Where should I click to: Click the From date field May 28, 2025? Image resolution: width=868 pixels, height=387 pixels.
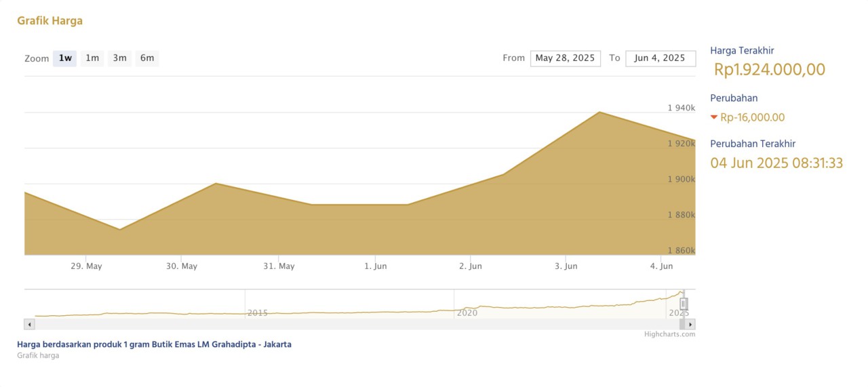click(x=565, y=58)
